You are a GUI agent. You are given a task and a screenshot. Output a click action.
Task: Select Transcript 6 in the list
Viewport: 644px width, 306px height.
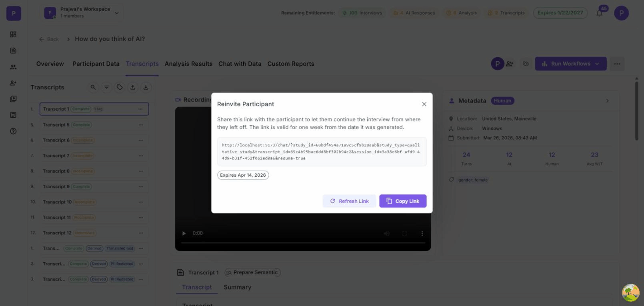coord(94,140)
